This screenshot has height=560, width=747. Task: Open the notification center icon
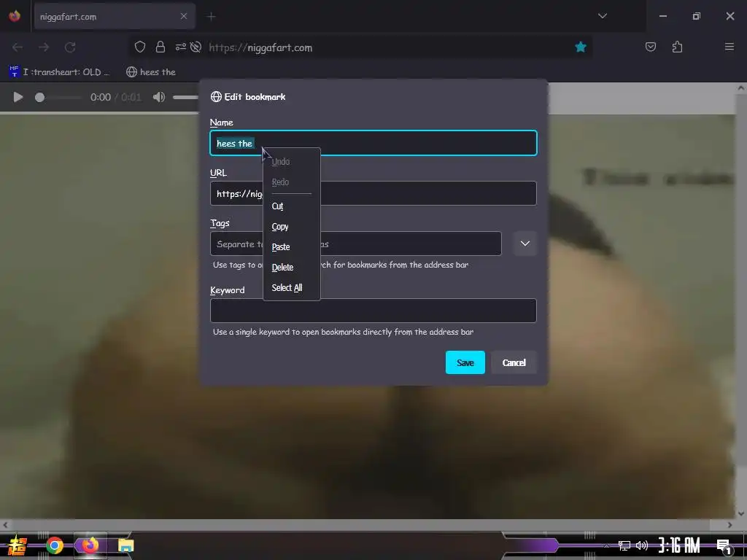724,546
